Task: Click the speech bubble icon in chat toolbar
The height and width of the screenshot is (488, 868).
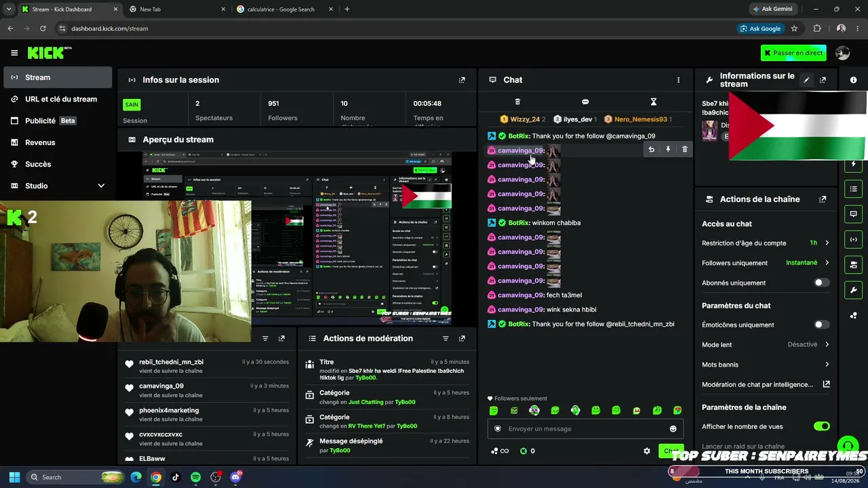Action: [x=585, y=102]
